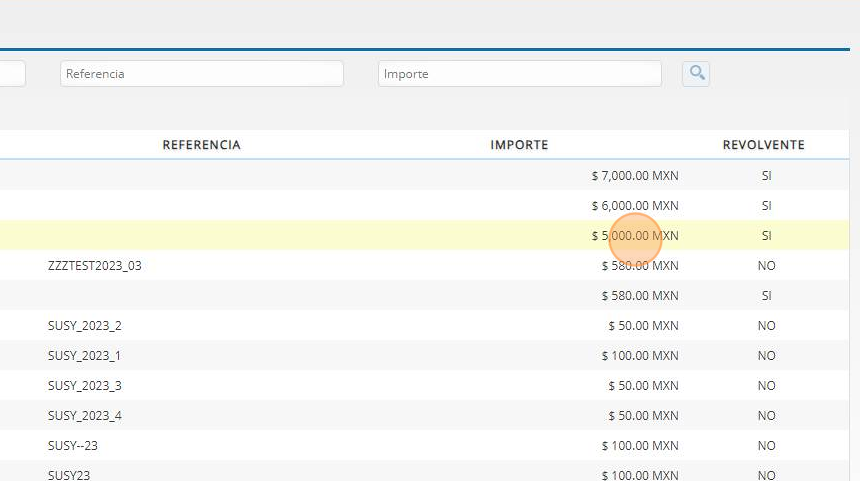Select the $ 5,000.00 MXN amount cell
860x481 pixels.
[635, 236]
